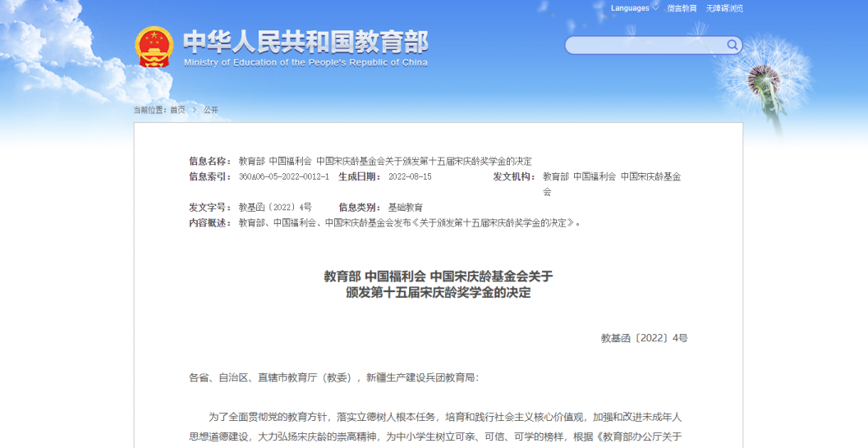Open 公开 in breadcrumb
This screenshot has width=868, height=448.
pos(211,110)
